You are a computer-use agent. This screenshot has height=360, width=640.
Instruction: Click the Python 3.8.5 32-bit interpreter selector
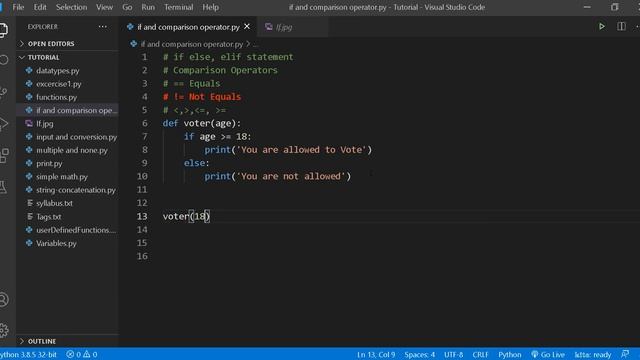pos(29,354)
